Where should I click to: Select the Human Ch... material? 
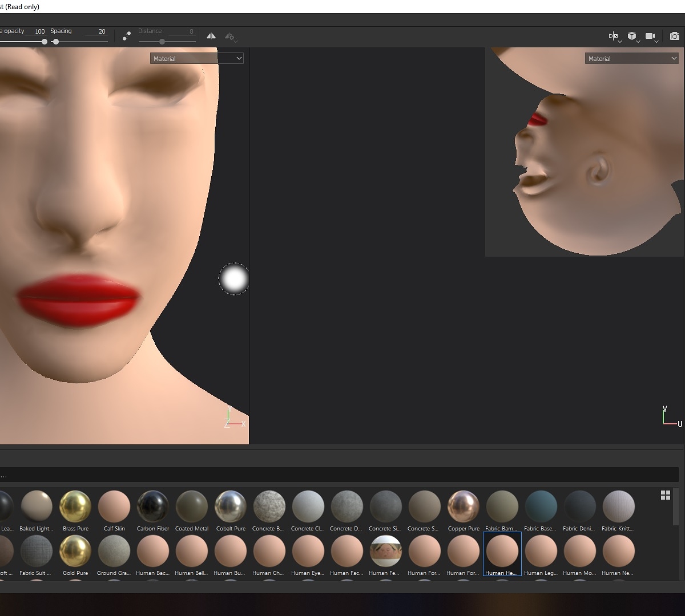coord(269,556)
